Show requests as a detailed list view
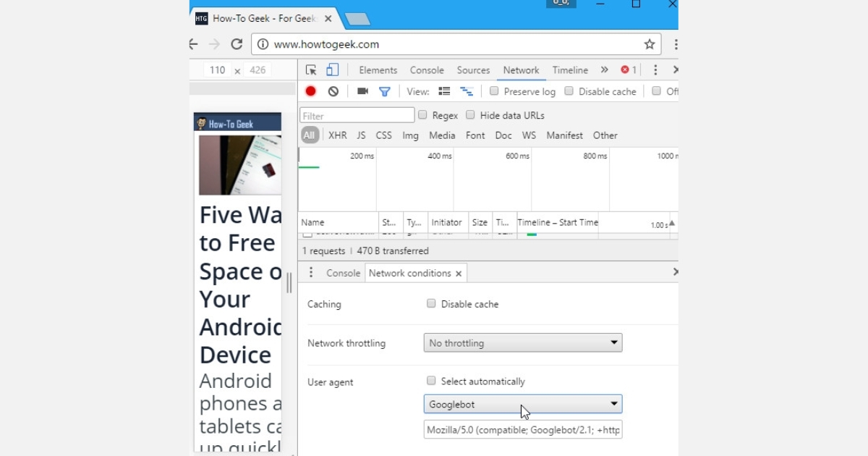The width and height of the screenshot is (868, 456). (x=444, y=91)
